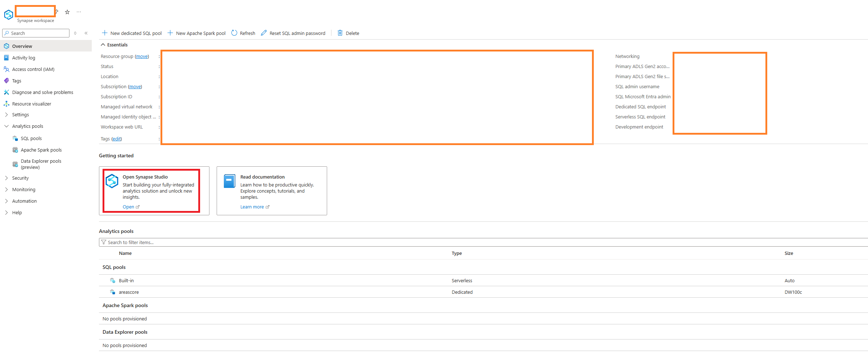Click Reset SQL admin password pencil icon
The width and height of the screenshot is (868, 360).
pos(264,33)
